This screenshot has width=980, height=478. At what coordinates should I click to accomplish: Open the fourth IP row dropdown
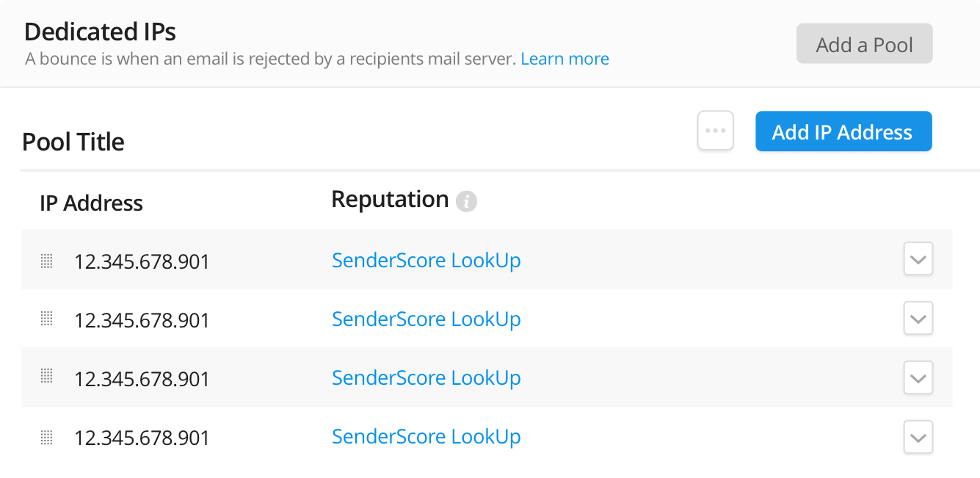click(x=918, y=438)
